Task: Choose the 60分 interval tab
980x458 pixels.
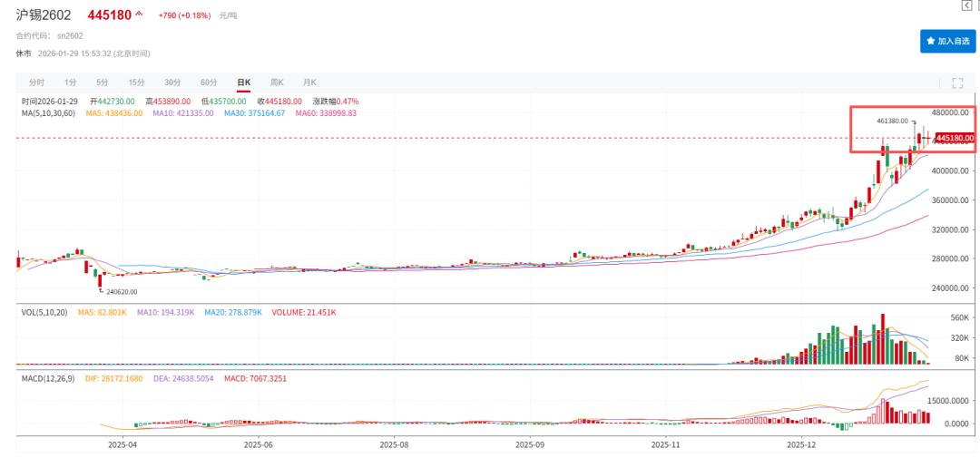Action: [x=209, y=83]
